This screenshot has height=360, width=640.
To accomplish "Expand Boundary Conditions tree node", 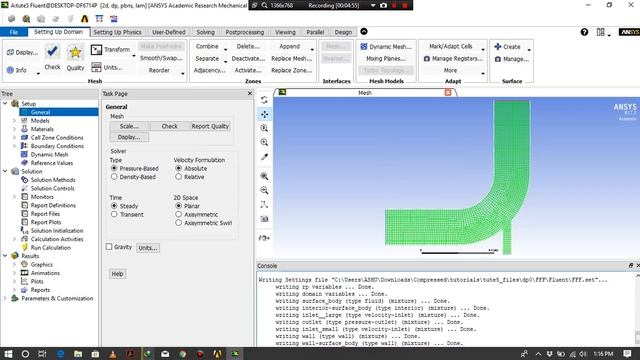I will pyautogui.click(x=14, y=146).
